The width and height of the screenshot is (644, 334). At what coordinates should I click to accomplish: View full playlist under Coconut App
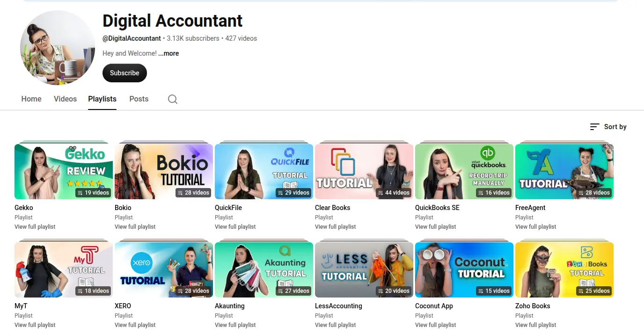click(x=436, y=325)
